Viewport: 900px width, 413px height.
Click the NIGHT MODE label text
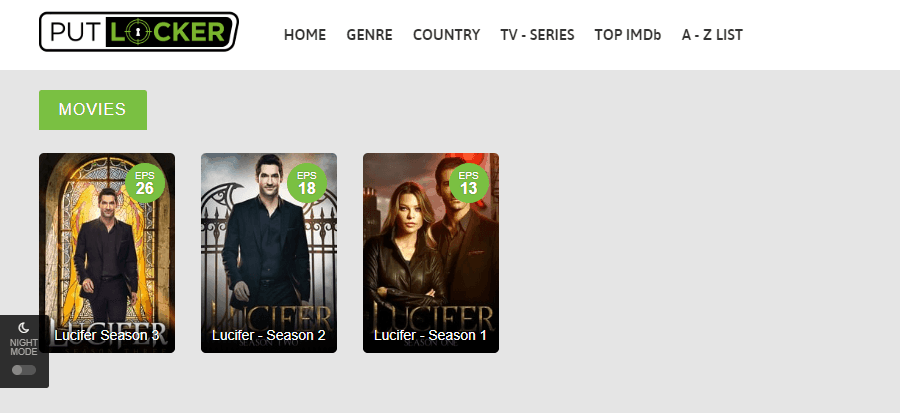click(x=24, y=347)
